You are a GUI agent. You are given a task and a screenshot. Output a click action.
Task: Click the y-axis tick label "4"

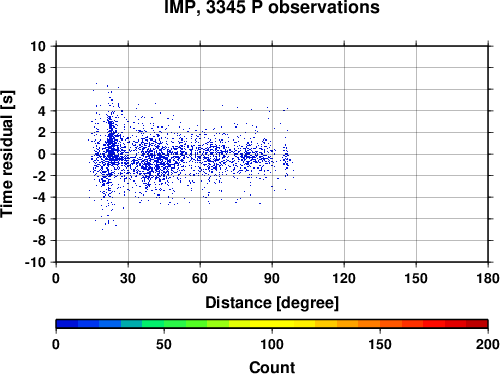42,111
